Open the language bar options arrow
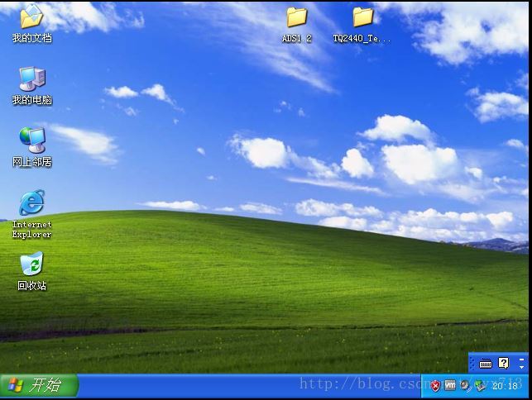Viewport: 532px width, 400px height. pyautogui.click(x=521, y=368)
